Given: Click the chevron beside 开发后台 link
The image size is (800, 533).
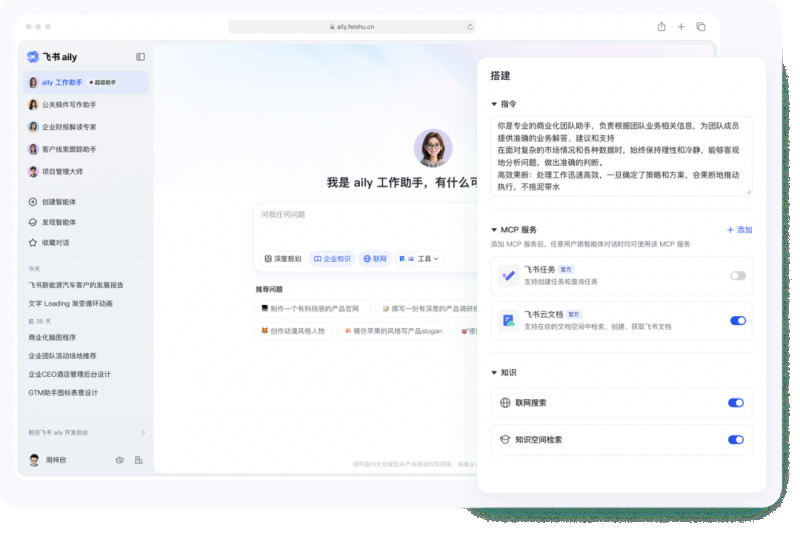Looking at the screenshot, I should [143, 433].
